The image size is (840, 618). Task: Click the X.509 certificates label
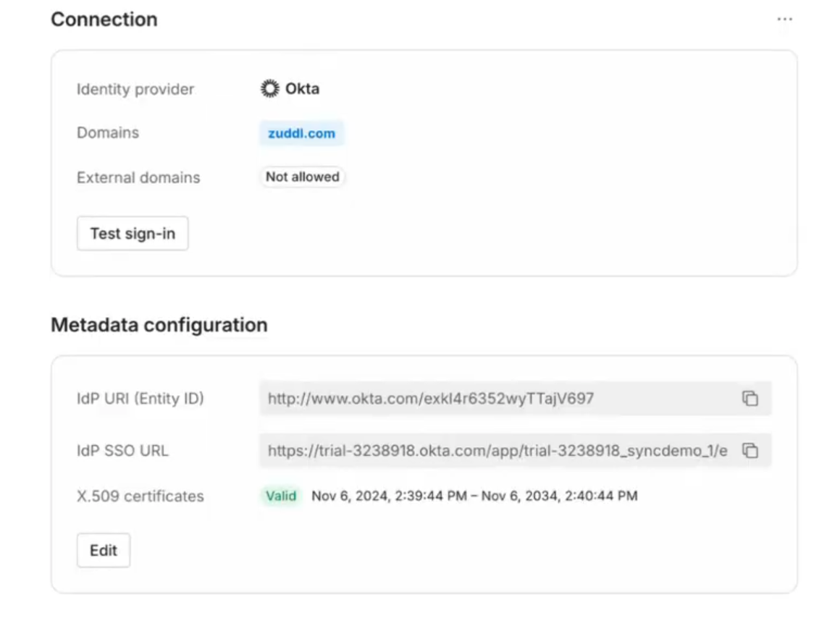pyautogui.click(x=140, y=496)
